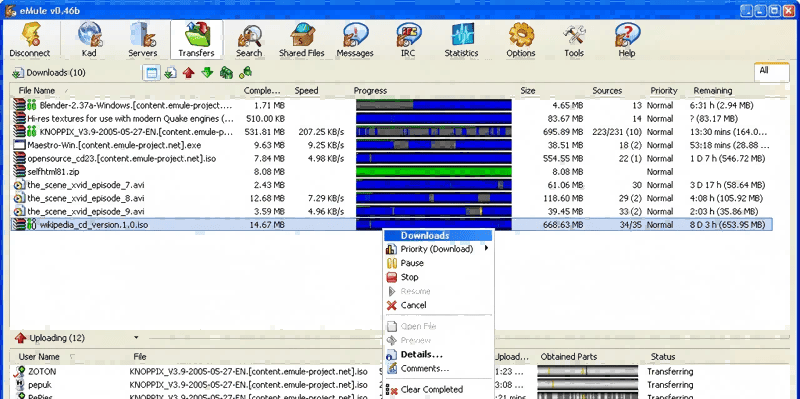
Task: Click the Uploading (12) label
Action: (x=57, y=338)
